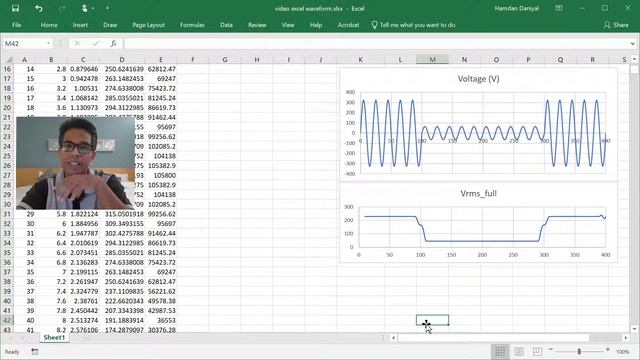Select row header 31
640x360 pixels.
click(7, 214)
